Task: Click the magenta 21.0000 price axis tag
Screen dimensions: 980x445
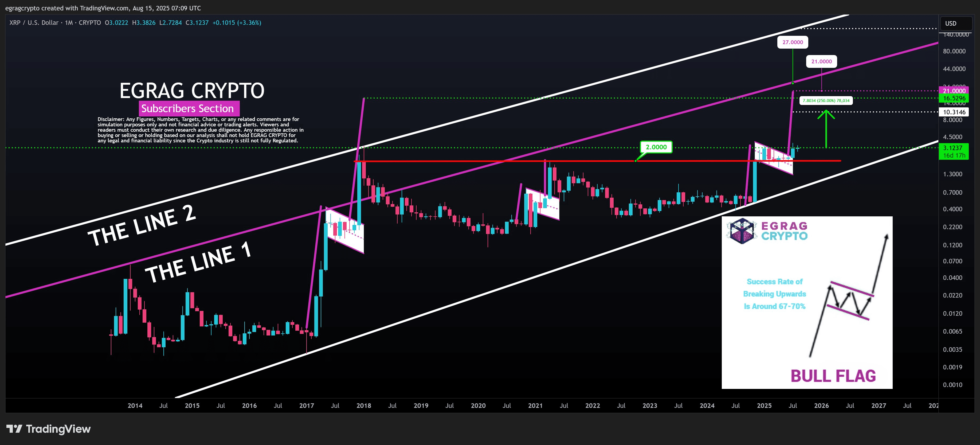Action: (x=954, y=91)
